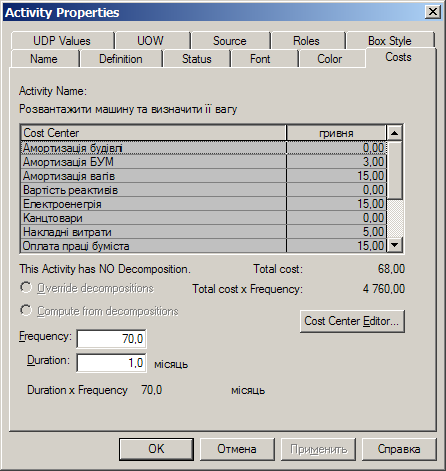Select the Амортизація БУМ row
Screen dimensions: 446x471
coord(204,162)
